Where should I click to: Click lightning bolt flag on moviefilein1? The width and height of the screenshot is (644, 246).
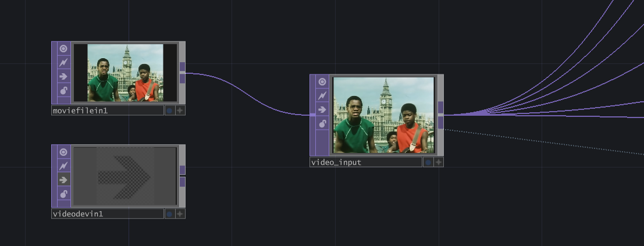coord(63,62)
